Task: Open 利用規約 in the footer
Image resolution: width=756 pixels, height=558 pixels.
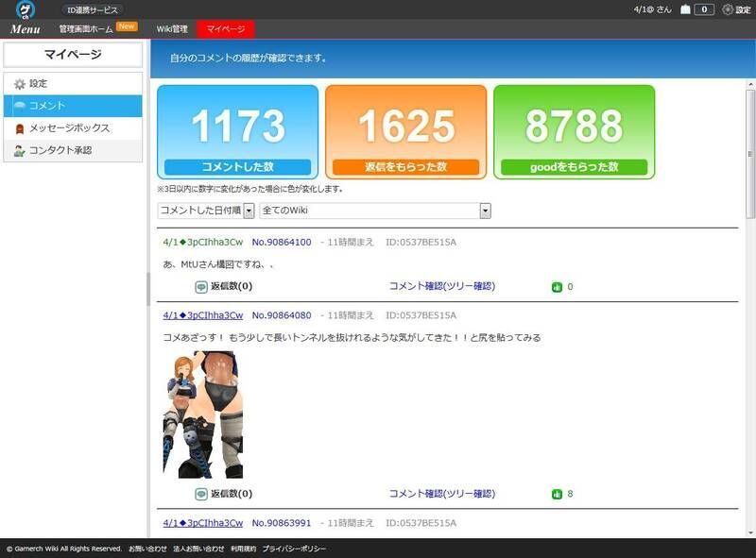Action: tap(243, 549)
